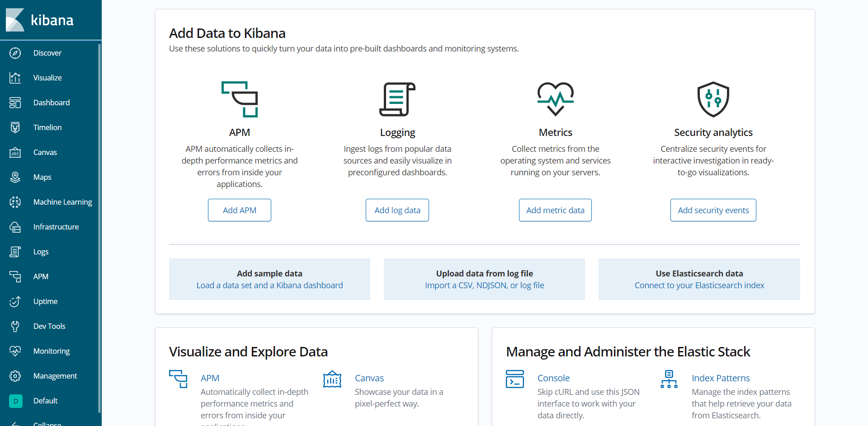Click the Add Data to Kibana heading
The image size is (868, 426).
227,33
